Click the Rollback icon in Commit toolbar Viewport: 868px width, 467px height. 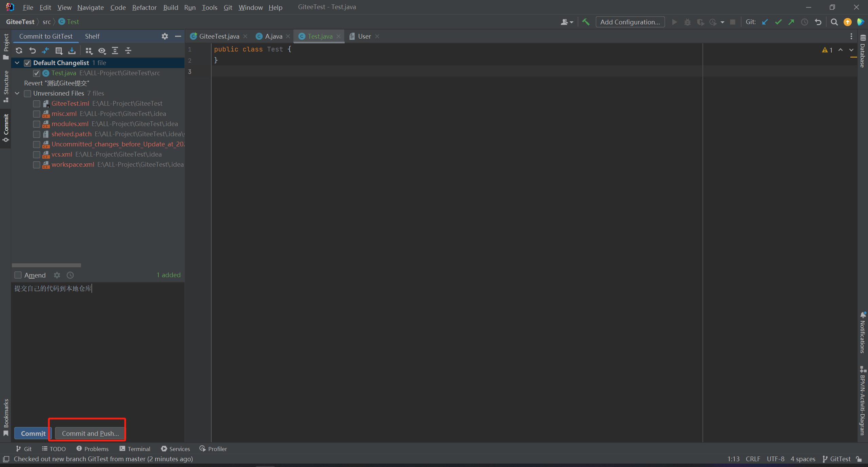[32, 50]
